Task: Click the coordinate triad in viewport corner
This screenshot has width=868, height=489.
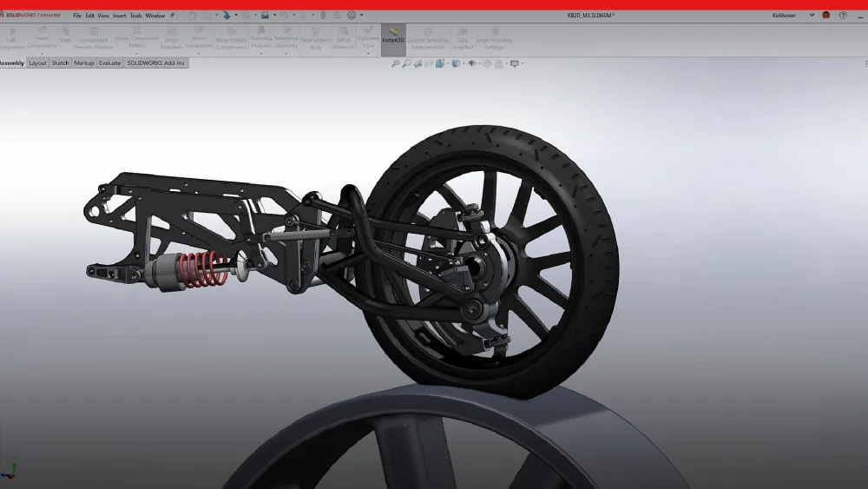Action: (10, 468)
